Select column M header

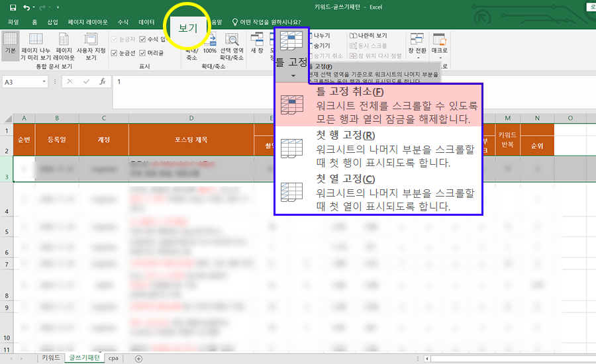point(508,118)
